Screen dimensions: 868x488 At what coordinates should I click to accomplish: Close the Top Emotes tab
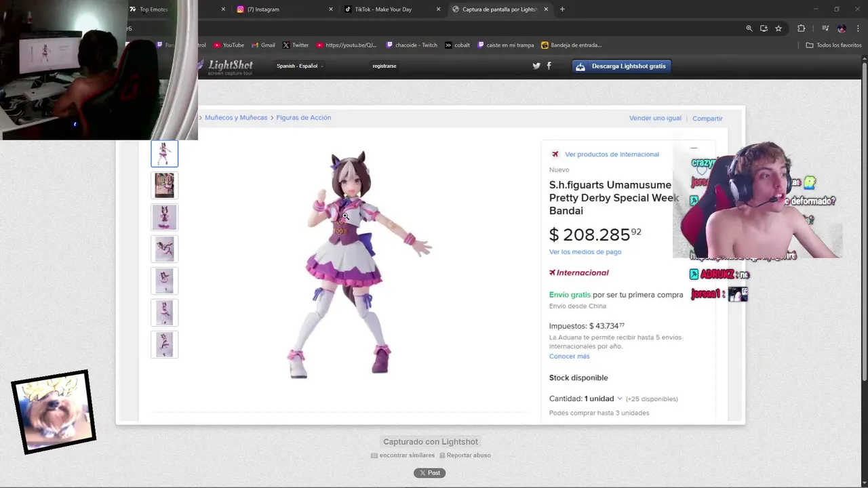click(x=223, y=9)
